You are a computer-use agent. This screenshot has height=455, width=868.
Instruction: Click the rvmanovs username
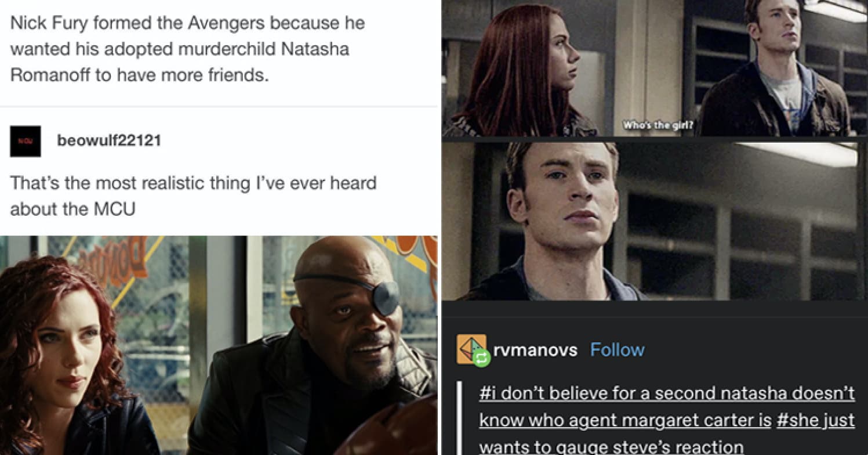point(536,349)
